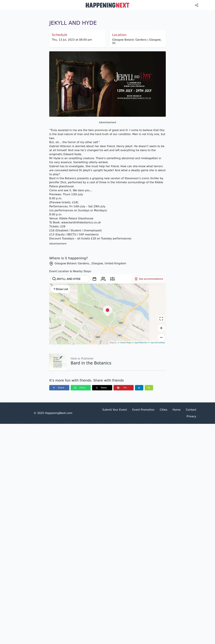
Task: Click the green generic share icon button
Action: pos(149,388)
